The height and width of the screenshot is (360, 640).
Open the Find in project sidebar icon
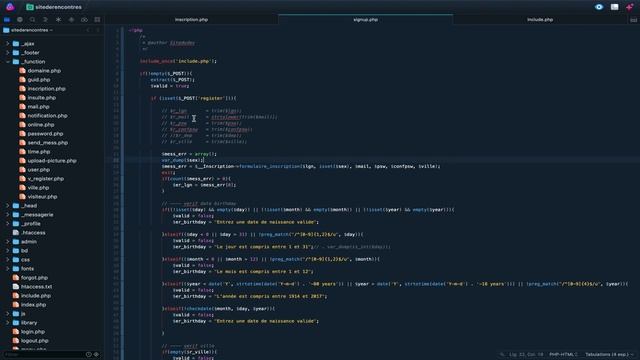(32, 19)
